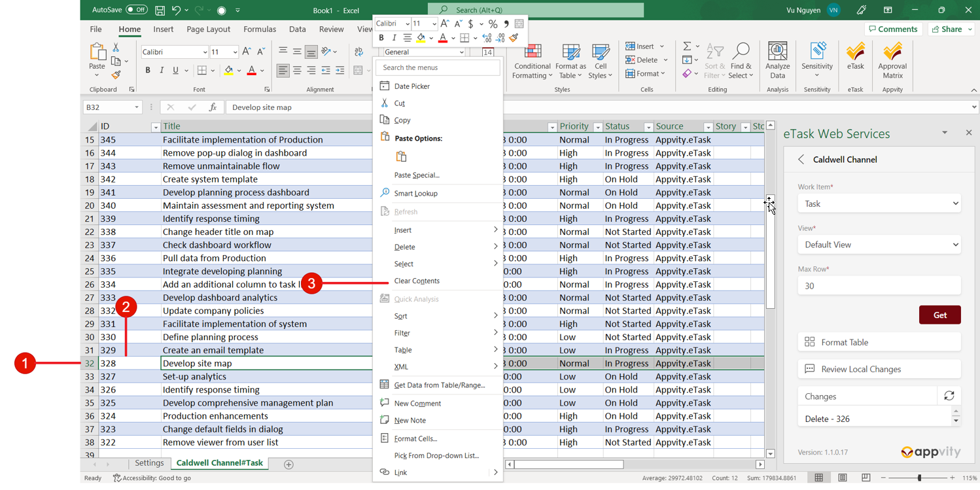This screenshot has width=980, height=490.
Task: Click the back arrow beside Caldwell Channel
Action: click(x=801, y=159)
